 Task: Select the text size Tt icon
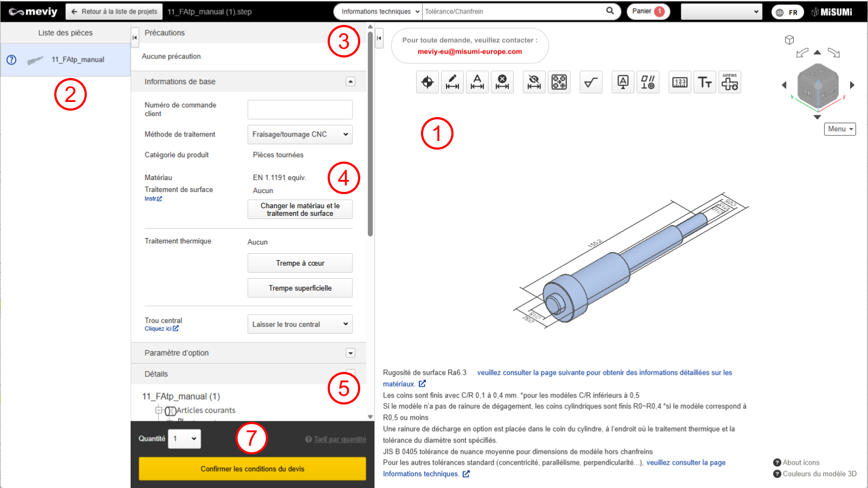click(x=705, y=82)
